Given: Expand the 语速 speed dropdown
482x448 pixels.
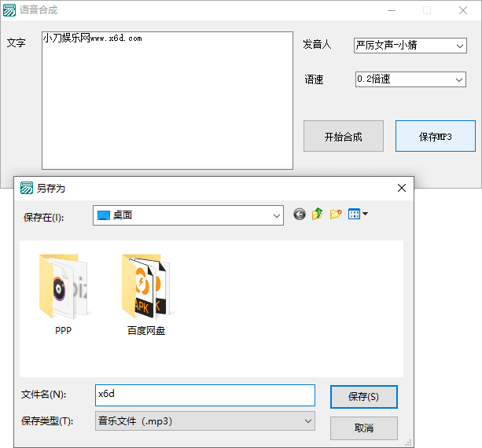Looking at the screenshot, I should pyautogui.click(x=410, y=79).
